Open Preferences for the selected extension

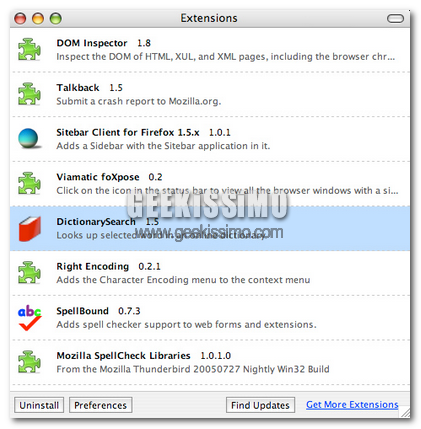tap(100, 405)
